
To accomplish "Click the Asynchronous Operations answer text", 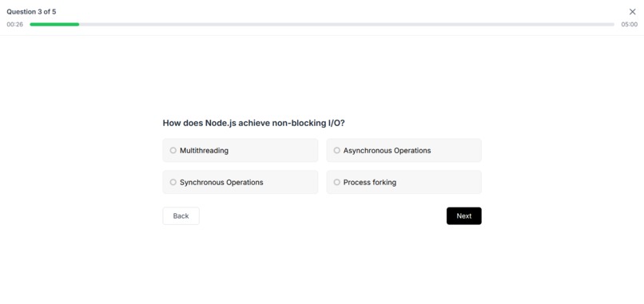I will 388,151.
